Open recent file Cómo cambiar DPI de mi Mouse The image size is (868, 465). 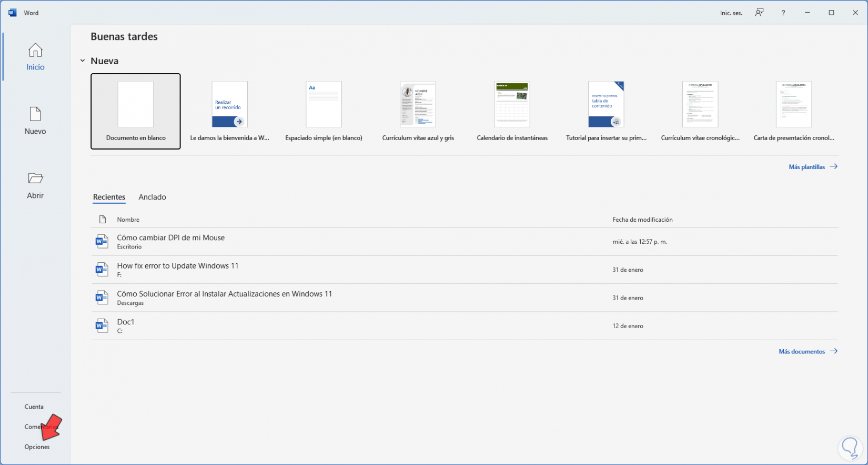(x=465, y=242)
